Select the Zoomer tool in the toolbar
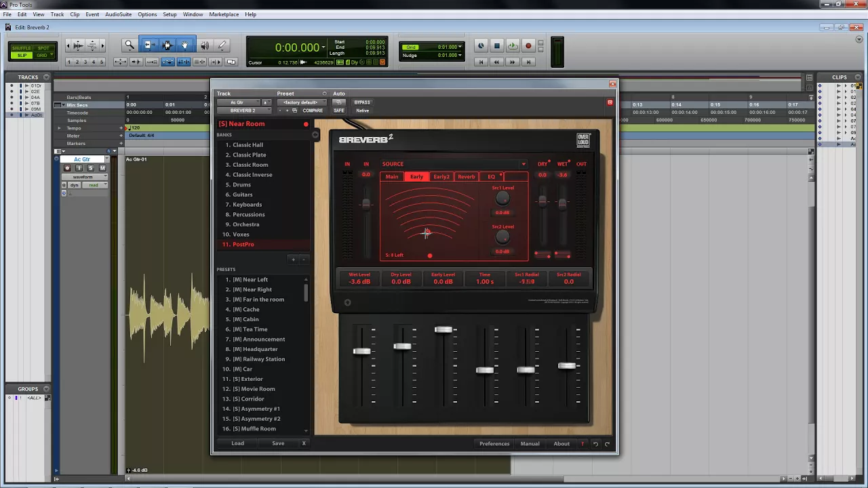Screen dimensions: 868x488 coord(130,45)
